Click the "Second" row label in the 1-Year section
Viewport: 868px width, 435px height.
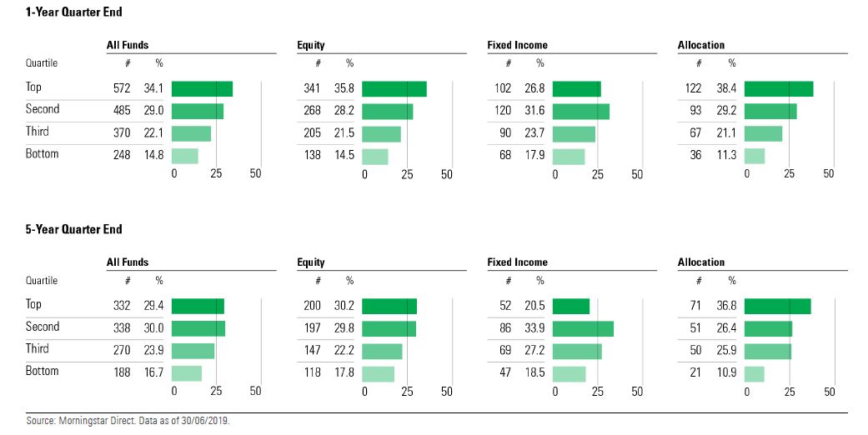(x=43, y=109)
